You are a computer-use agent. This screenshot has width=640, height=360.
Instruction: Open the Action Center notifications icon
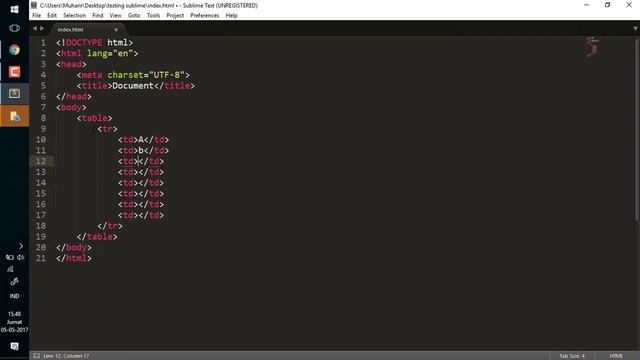click(14, 346)
